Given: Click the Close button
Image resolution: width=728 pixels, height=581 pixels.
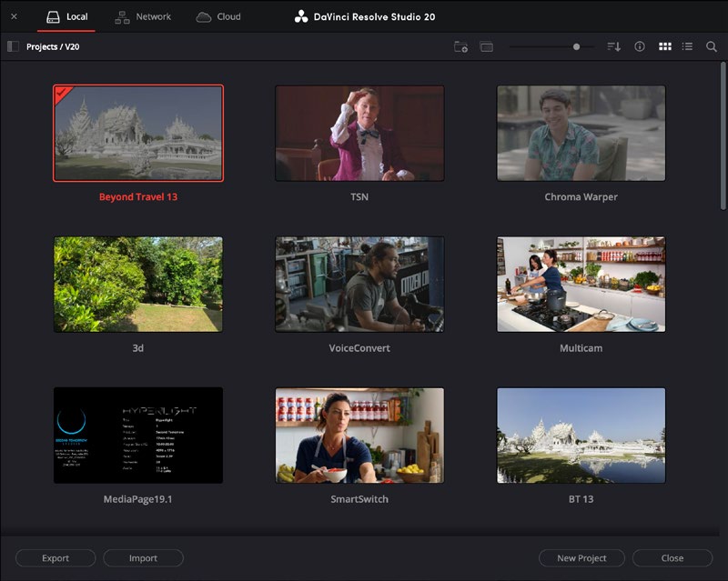Looking at the screenshot, I should (672, 558).
